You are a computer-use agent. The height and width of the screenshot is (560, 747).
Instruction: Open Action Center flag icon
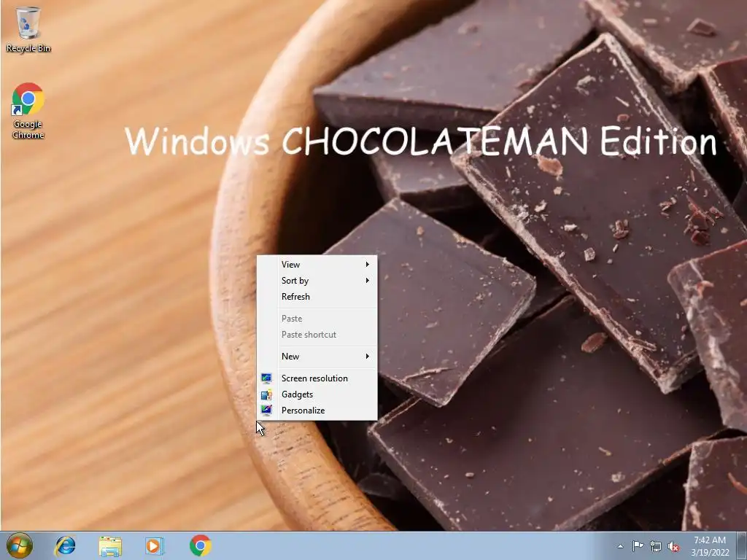638,546
